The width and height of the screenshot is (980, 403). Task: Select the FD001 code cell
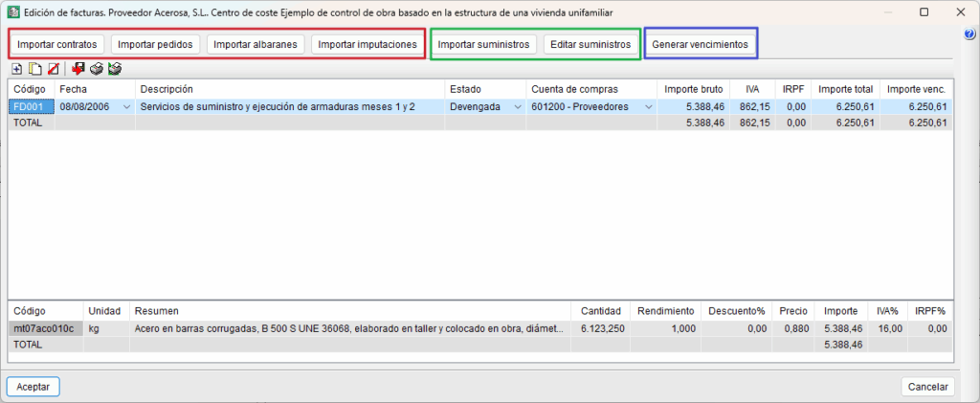(x=32, y=107)
